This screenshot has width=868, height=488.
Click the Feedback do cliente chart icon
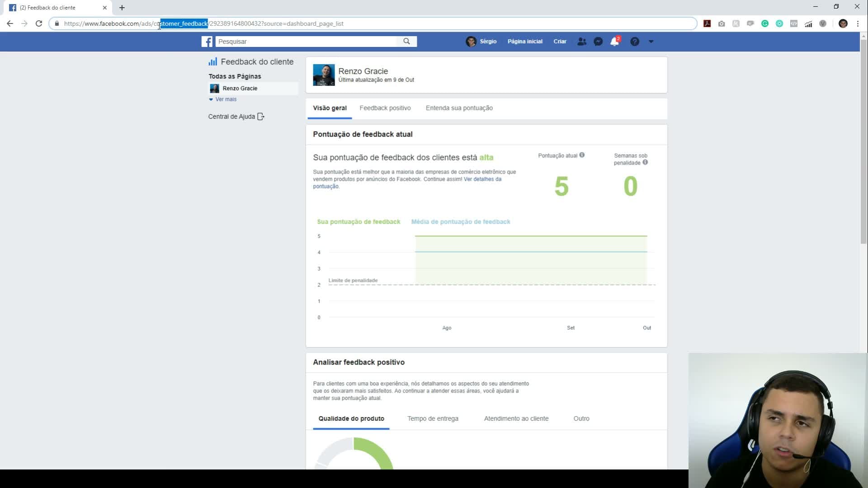point(212,62)
